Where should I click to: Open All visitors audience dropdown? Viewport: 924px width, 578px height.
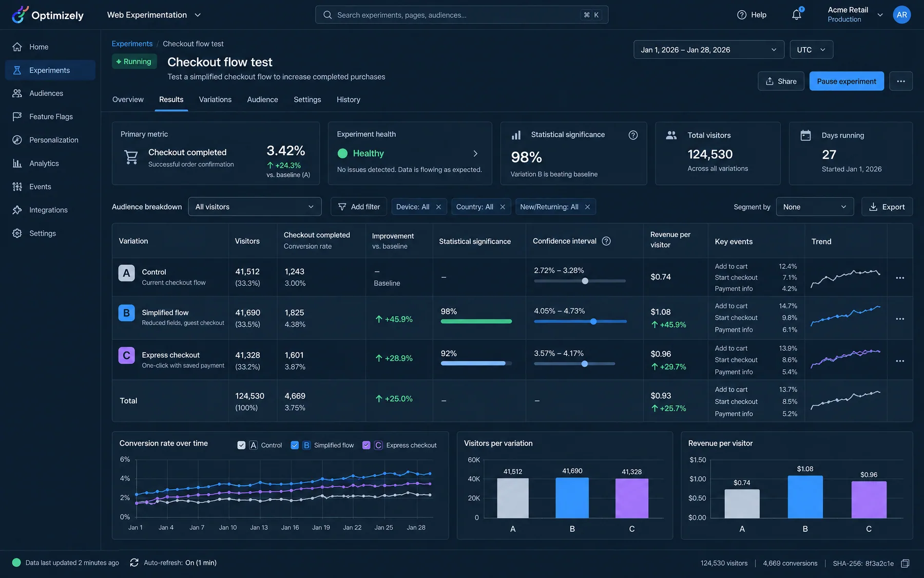tap(255, 207)
